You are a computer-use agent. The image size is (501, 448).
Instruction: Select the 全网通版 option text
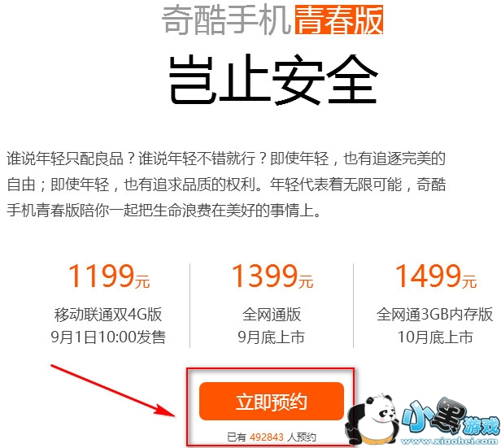tap(272, 315)
